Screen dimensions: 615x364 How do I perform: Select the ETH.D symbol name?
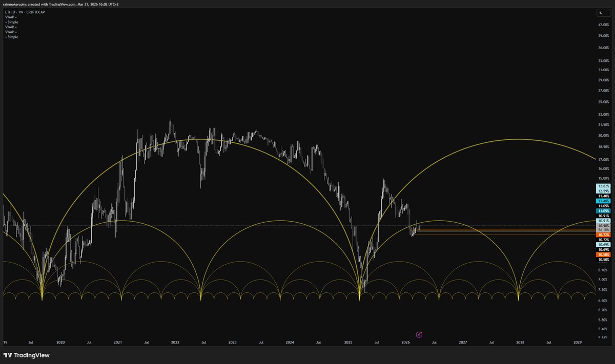pos(9,12)
